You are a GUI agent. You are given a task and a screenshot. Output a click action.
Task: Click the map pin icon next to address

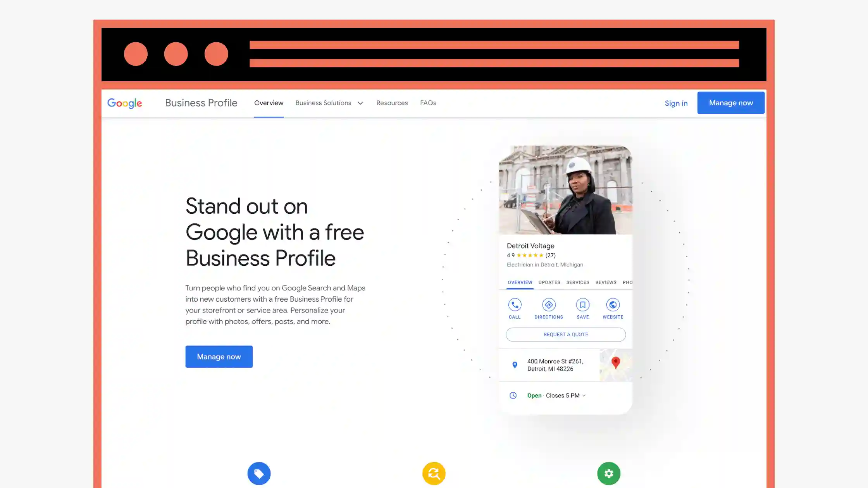pyautogui.click(x=514, y=364)
